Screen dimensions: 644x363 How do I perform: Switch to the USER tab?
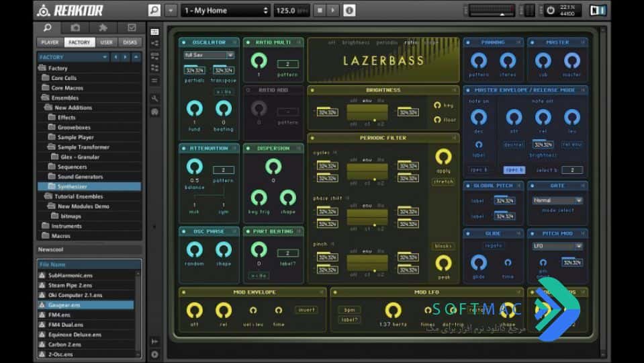106,42
